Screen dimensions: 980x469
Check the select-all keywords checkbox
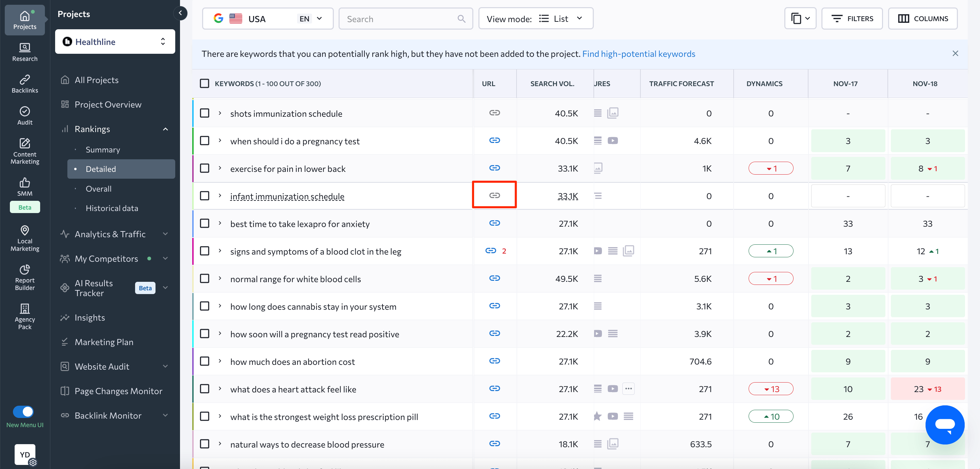[x=204, y=83]
